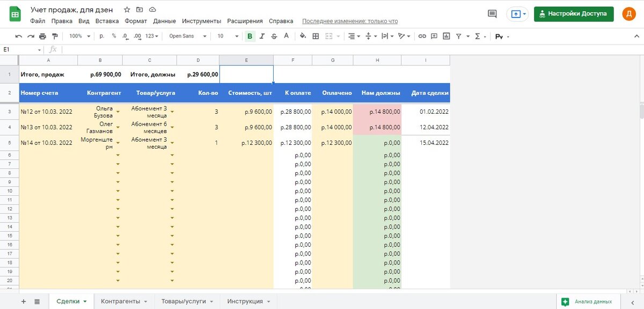
Task: Increase decimal places icon
Action: [x=137, y=36]
